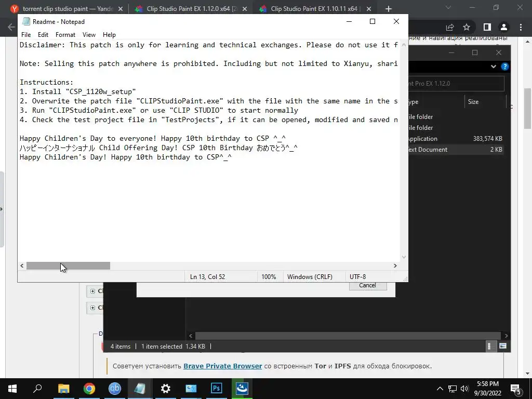Image resolution: width=532 pixels, height=399 pixels.
Task: Open the Help menu in Notepad
Action: click(109, 35)
